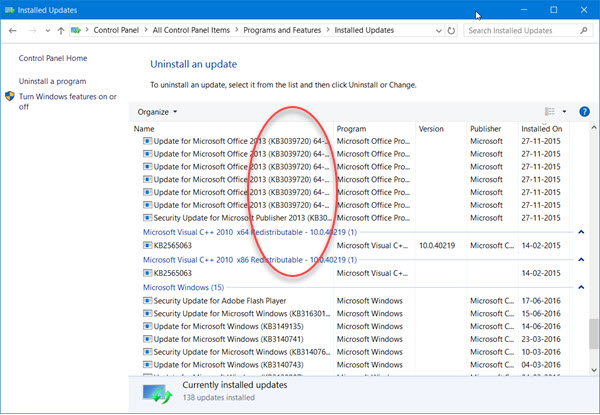
Task: Select Control Panel in breadcrumb
Action: pos(116,30)
